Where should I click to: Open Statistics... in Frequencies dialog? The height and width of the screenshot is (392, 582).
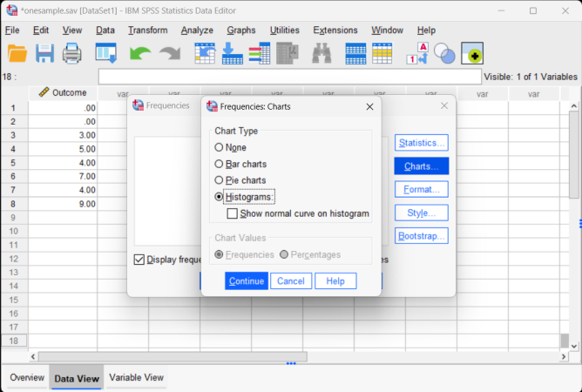point(422,143)
